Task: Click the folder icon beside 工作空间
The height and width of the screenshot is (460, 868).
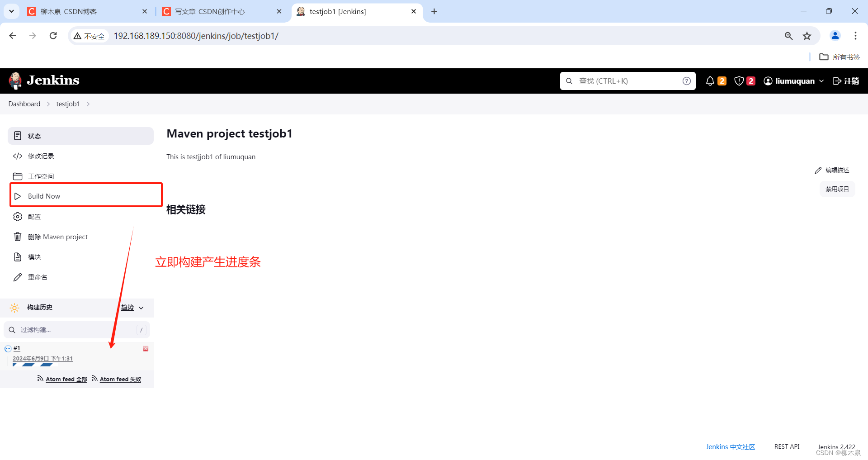Action: 18,176
